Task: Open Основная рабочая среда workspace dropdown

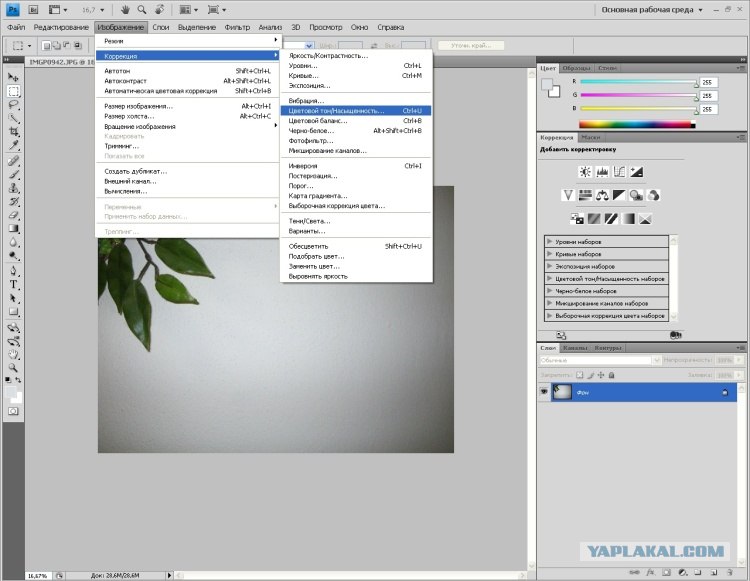Action: pyautogui.click(x=652, y=10)
